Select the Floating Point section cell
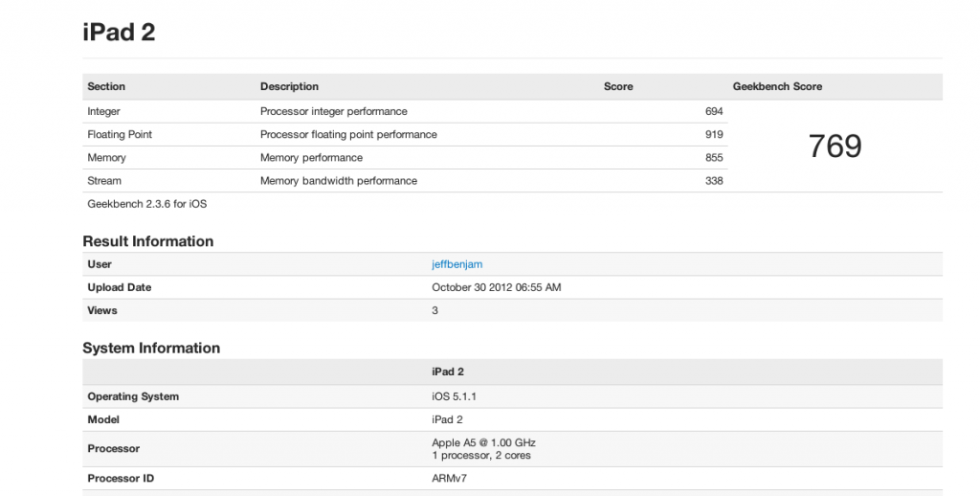This screenshot has width=980, height=496. pyautogui.click(x=120, y=134)
